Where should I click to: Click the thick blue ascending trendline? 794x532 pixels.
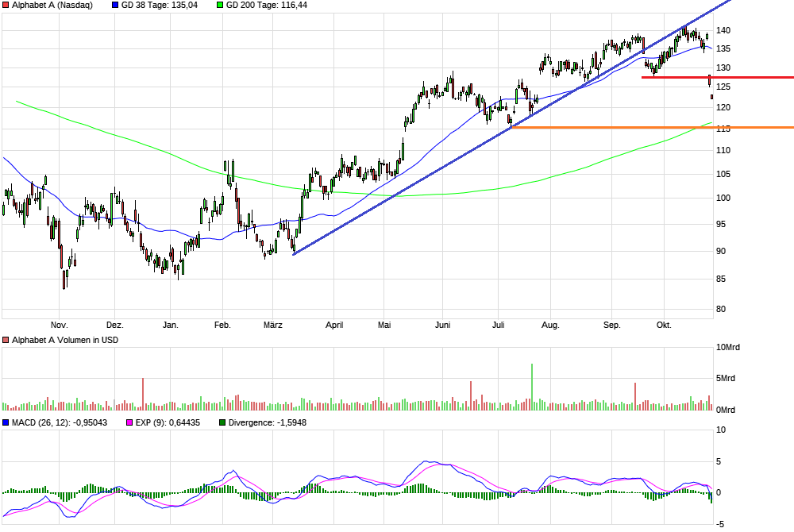(512, 126)
